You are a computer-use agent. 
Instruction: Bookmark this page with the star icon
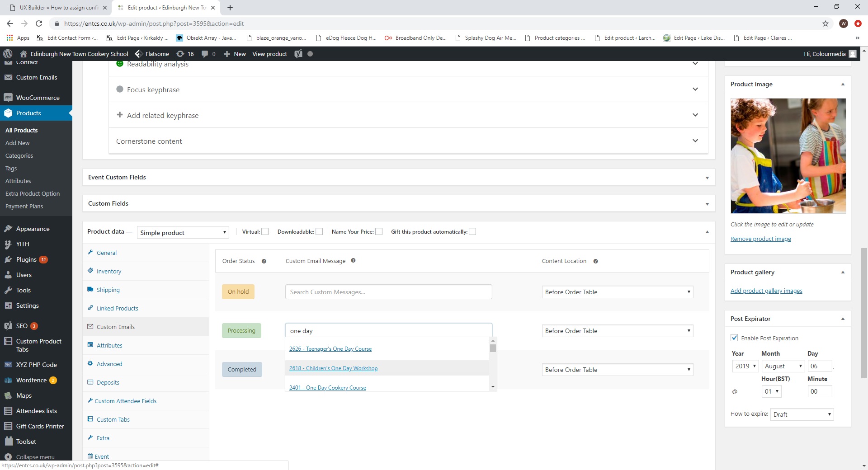825,23
